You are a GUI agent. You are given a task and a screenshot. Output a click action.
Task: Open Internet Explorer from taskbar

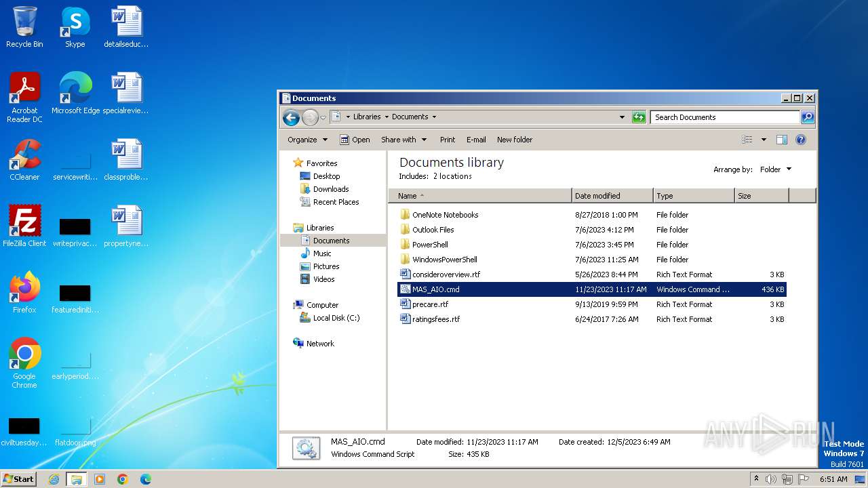pos(54,479)
